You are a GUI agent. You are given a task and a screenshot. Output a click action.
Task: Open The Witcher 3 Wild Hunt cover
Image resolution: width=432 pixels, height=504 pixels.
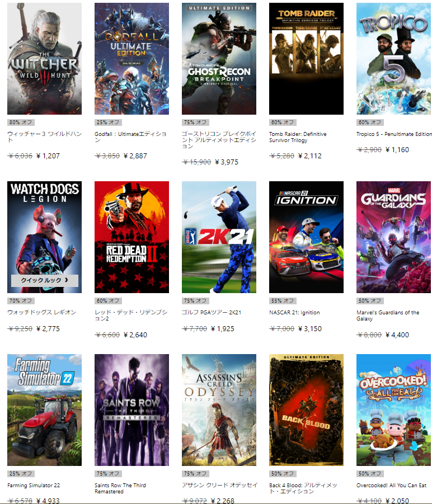44,59
